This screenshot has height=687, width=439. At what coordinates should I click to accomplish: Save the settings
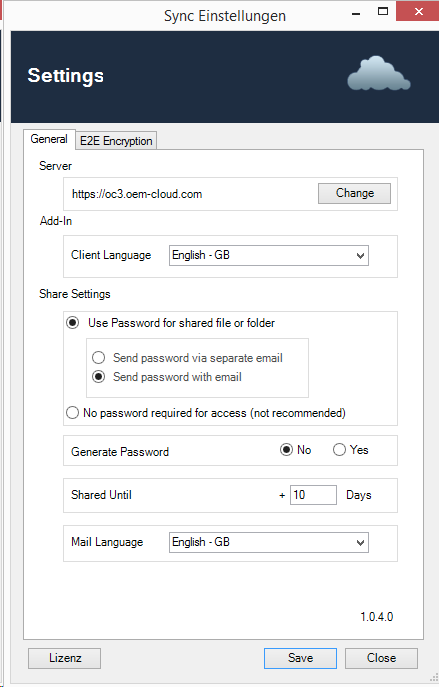click(300, 658)
